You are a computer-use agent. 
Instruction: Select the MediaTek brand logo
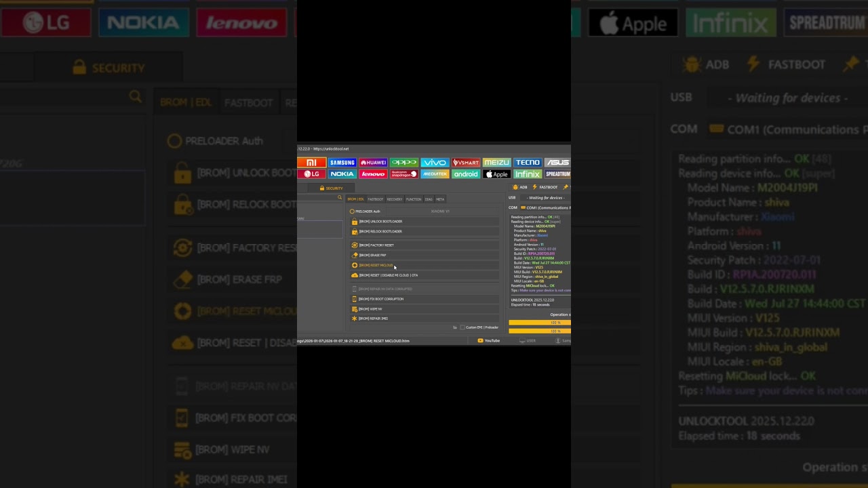[435, 174]
